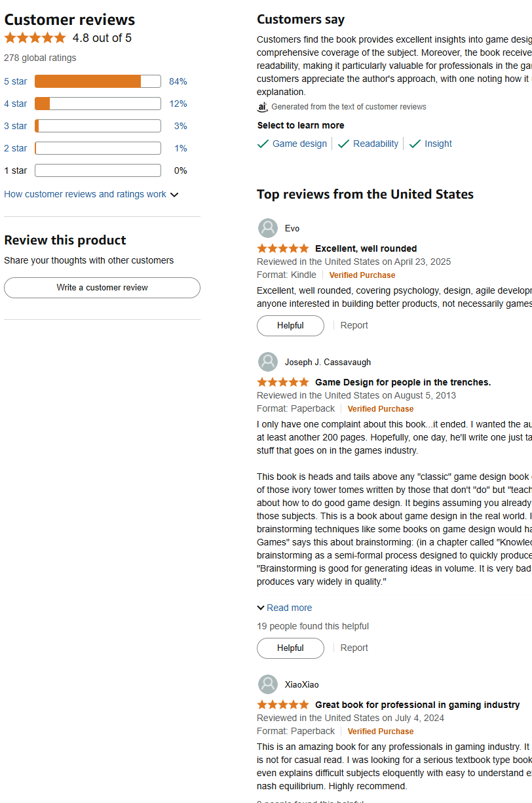
Task: Expand Read more on Cassavaugh's review
Action: (x=284, y=608)
